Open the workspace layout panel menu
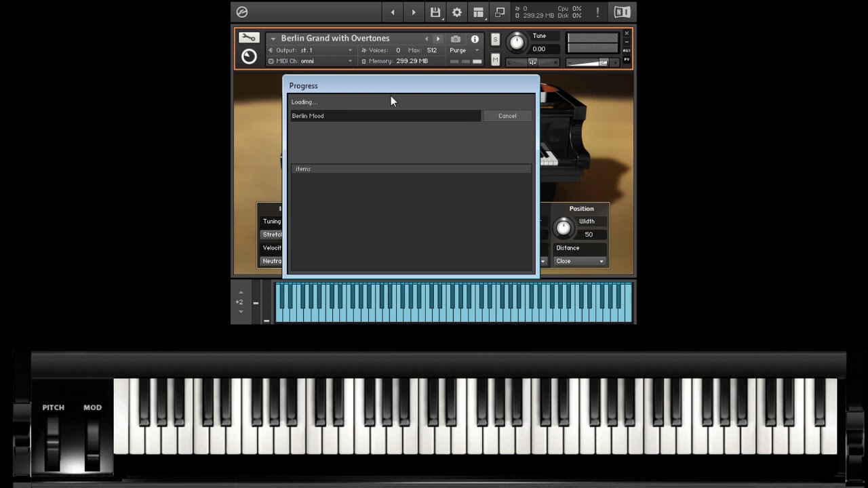This screenshot has height=488, width=868. pos(479,12)
